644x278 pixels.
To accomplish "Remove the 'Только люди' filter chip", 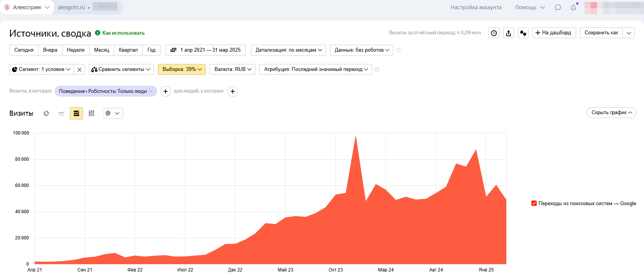I will pyautogui.click(x=151, y=91).
